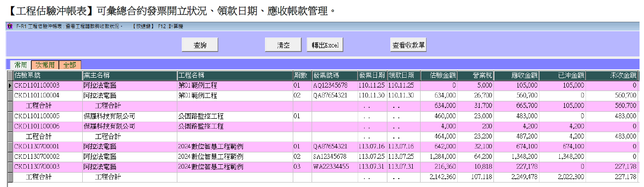The image size is (644, 187).
Task: Select the current-row arrow indicator for CKD1101100003
Action: (10, 85)
